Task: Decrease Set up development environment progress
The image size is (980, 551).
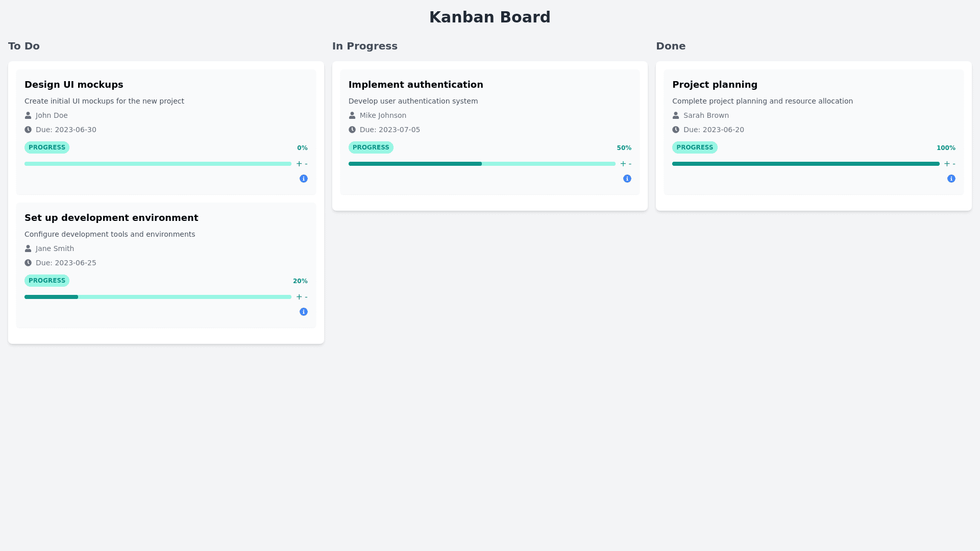Action: 306,297
